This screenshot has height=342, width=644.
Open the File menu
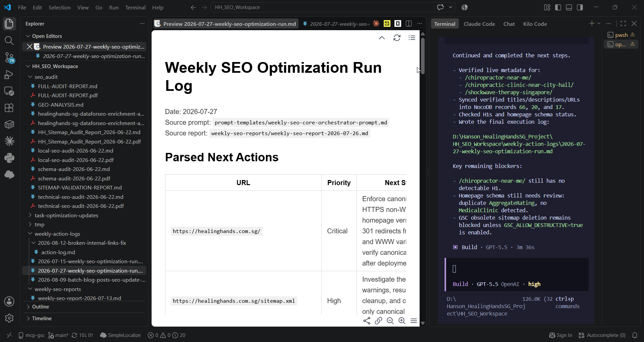click(22, 7)
